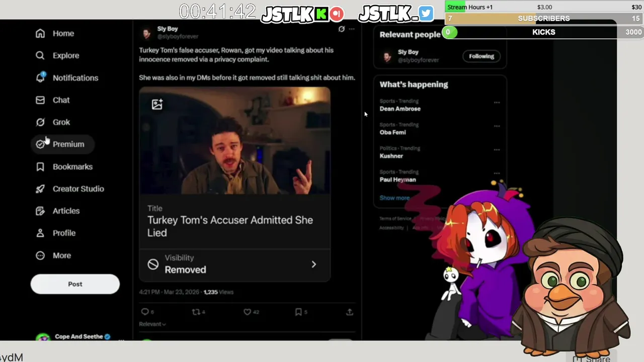Click the Subscribers goal progress bar
This screenshot has height=362, width=644.
point(544,19)
